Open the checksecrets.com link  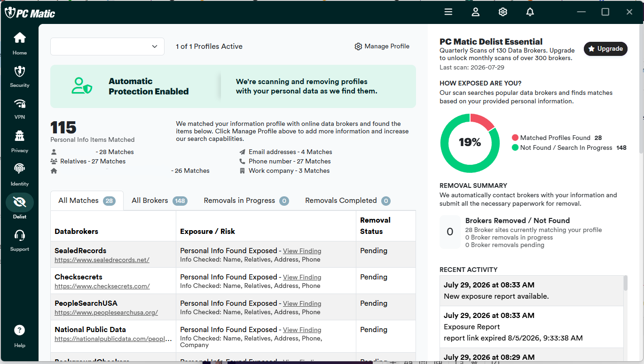[x=102, y=286]
